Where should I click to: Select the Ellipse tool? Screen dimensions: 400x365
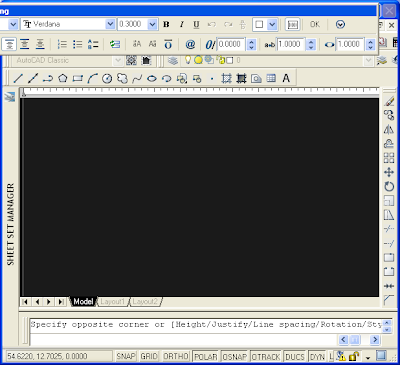(152, 79)
